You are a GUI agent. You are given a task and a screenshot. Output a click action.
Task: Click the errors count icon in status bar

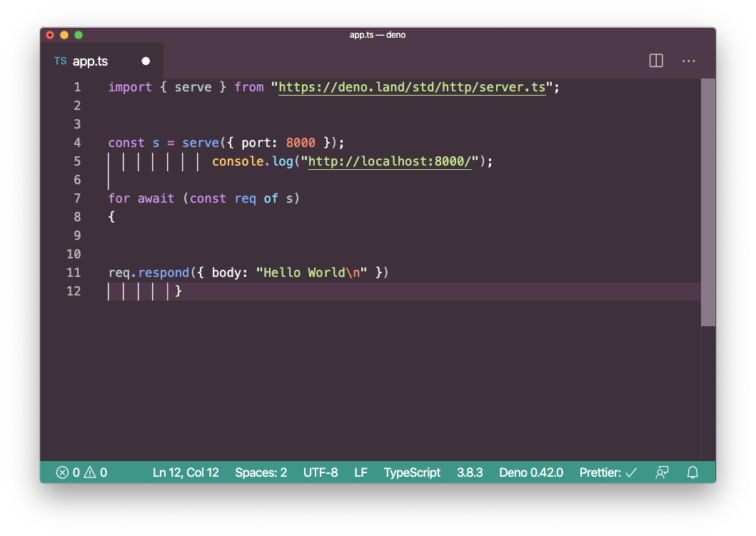coord(63,472)
